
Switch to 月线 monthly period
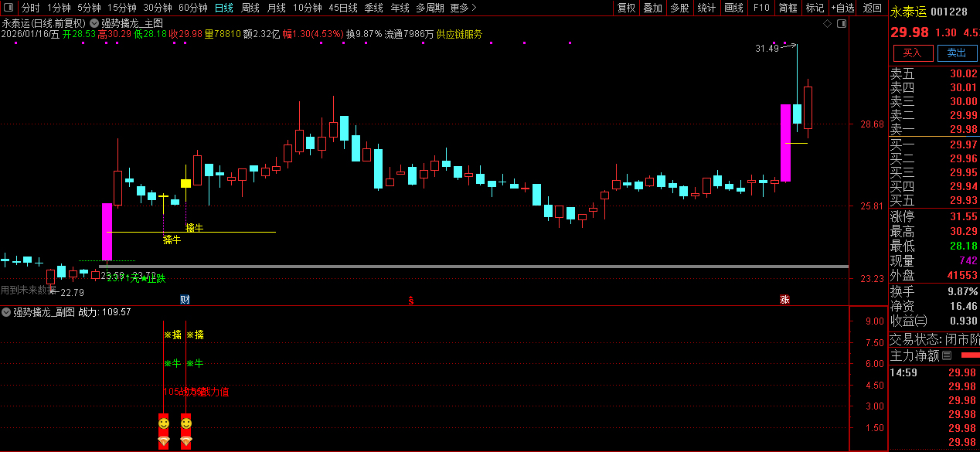click(276, 8)
